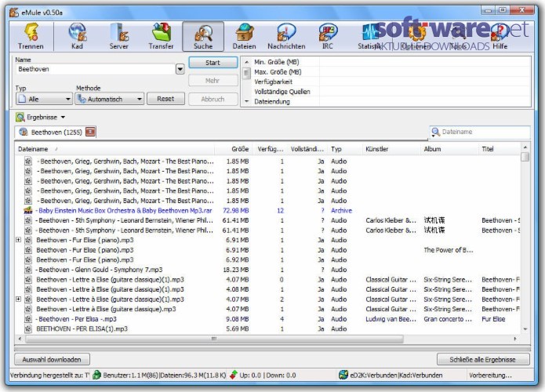
Task: Click the Vollständige Quellen filter row
Action: click(391, 92)
